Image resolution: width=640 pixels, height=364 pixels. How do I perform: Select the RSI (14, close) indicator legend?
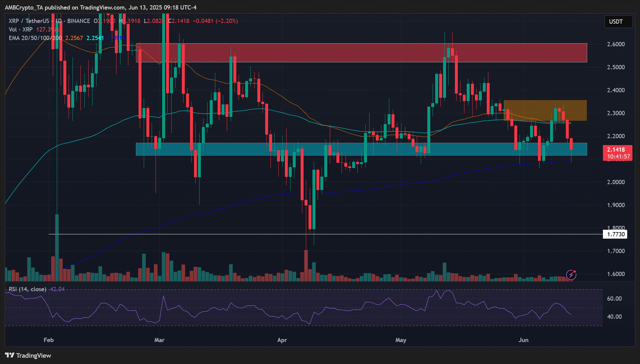coord(28,289)
